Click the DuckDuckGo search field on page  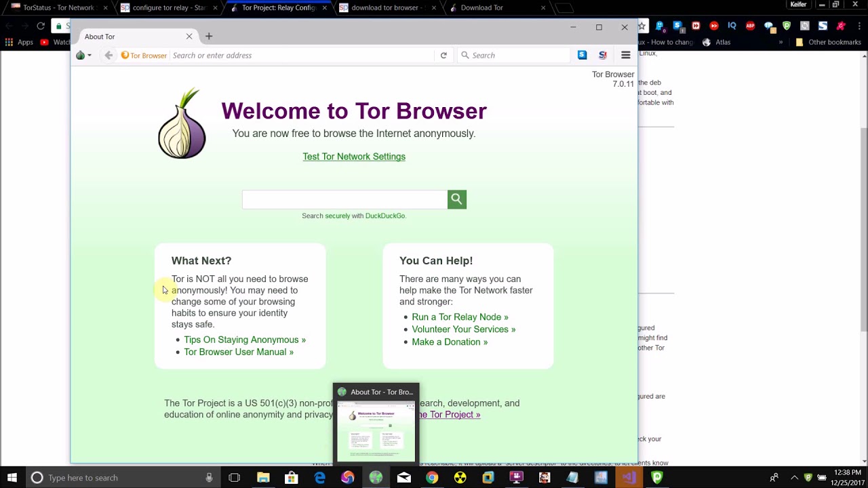pos(344,199)
